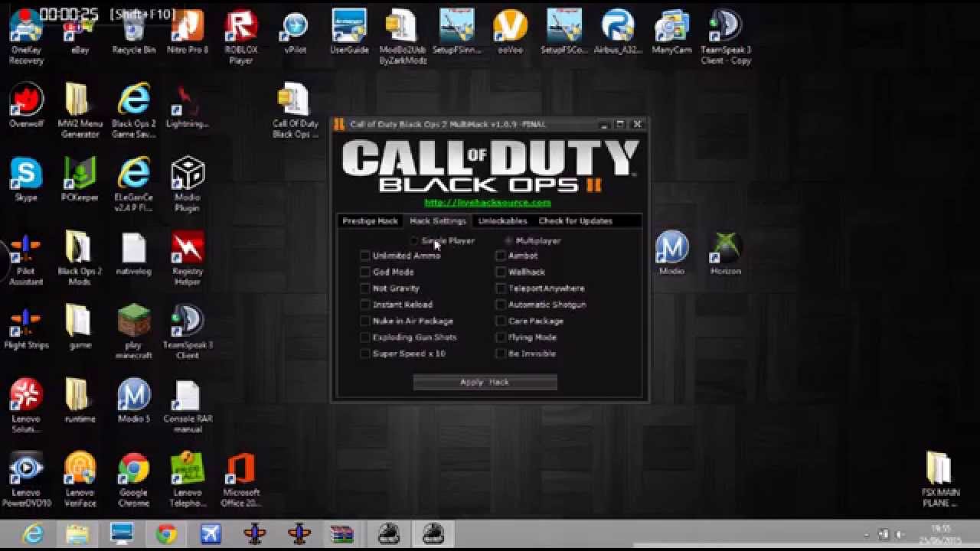Select the PCKeeper desktop icon

point(80,180)
